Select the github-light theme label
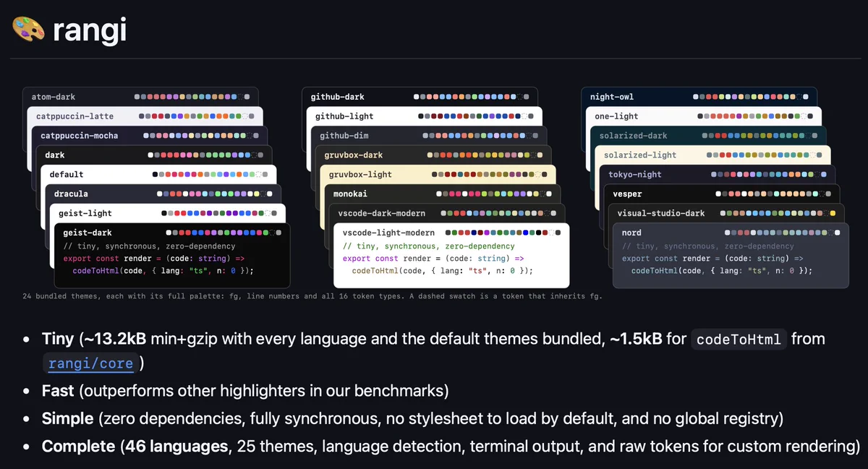The height and width of the screenshot is (469, 868). tap(344, 116)
